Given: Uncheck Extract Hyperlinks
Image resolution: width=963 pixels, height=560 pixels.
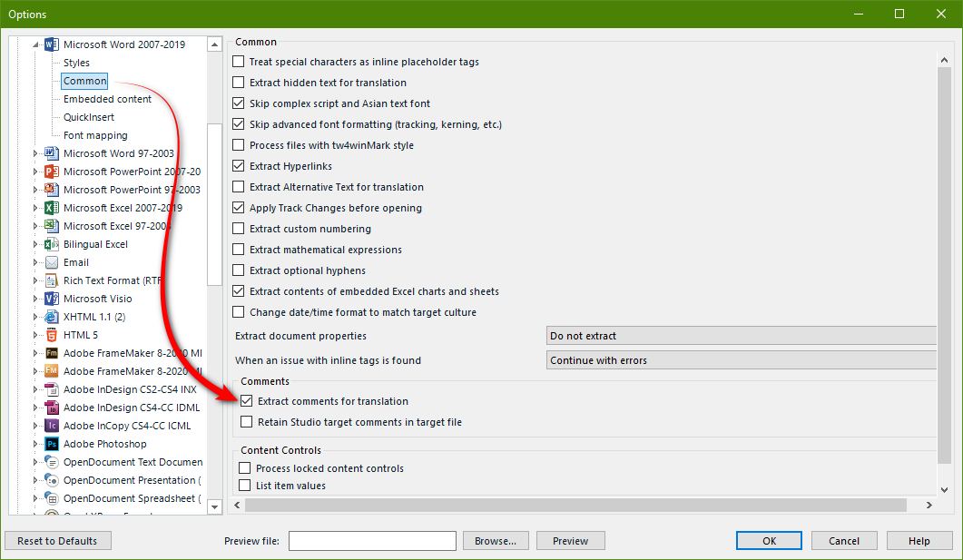Looking at the screenshot, I should (239, 166).
